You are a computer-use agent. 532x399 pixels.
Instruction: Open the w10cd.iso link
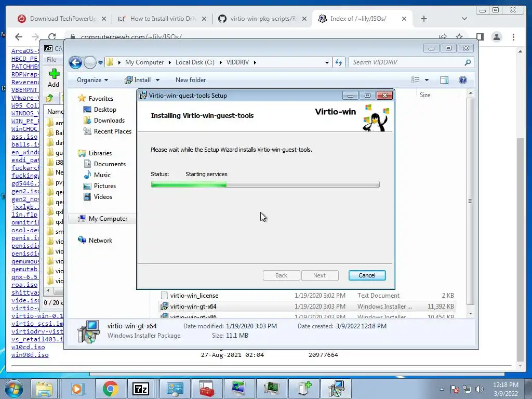point(28,347)
